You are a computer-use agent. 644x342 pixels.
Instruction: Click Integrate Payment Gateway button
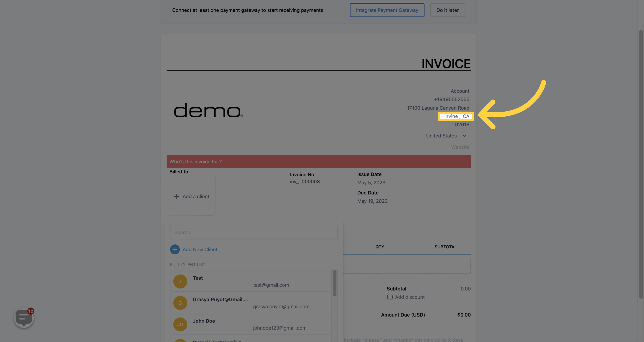387,10
